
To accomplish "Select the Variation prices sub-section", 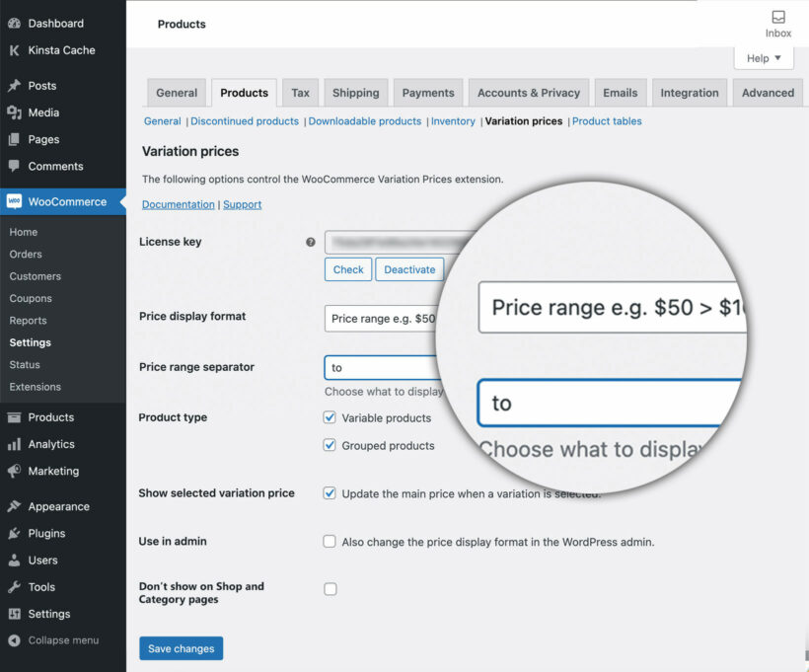I will coord(524,121).
